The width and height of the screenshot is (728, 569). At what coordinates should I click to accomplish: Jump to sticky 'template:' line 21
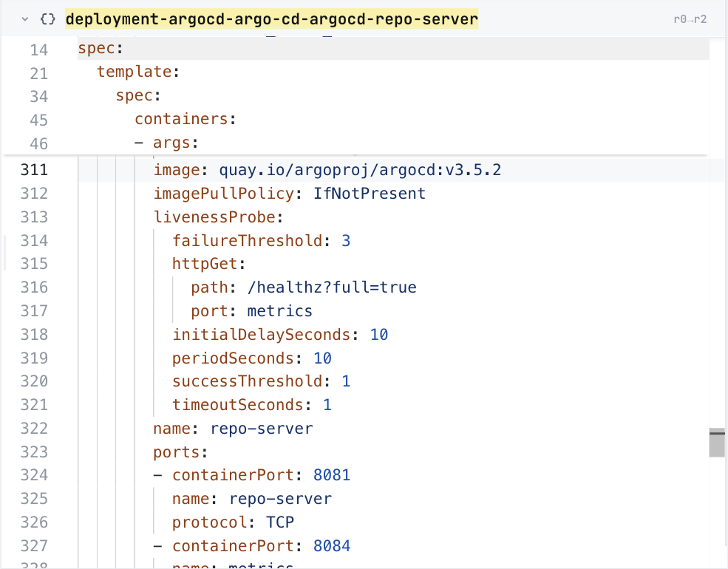coord(138,72)
